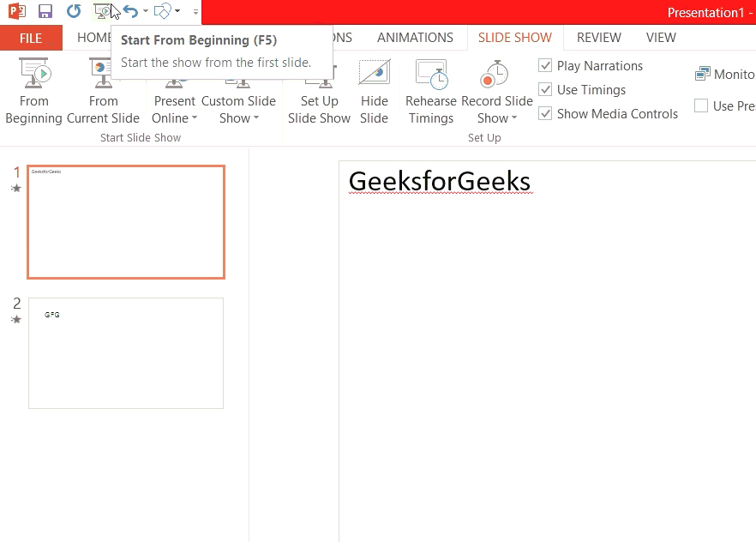Click the Hide Slide ribbon icon
The image size is (756, 542).
point(374,72)
